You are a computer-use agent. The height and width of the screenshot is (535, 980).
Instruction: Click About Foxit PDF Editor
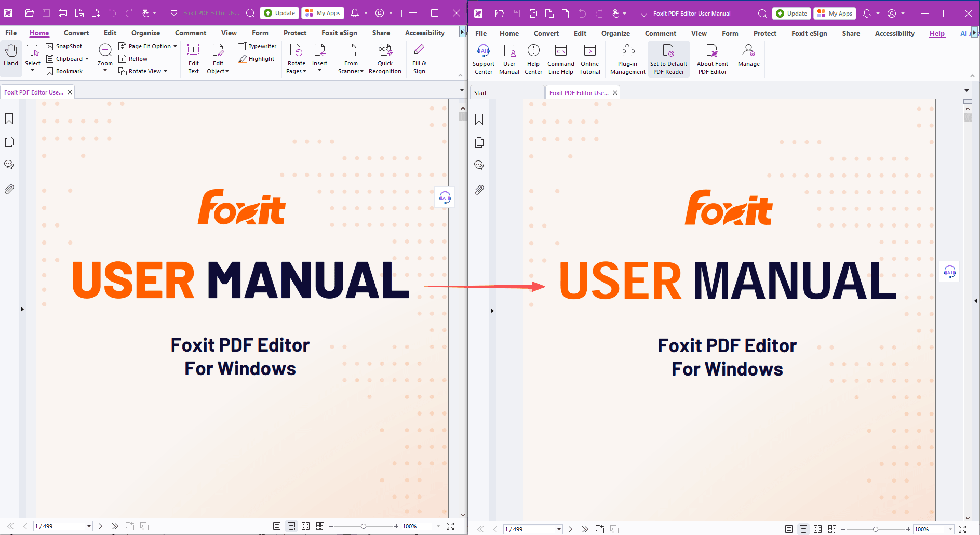click(712, 60)
